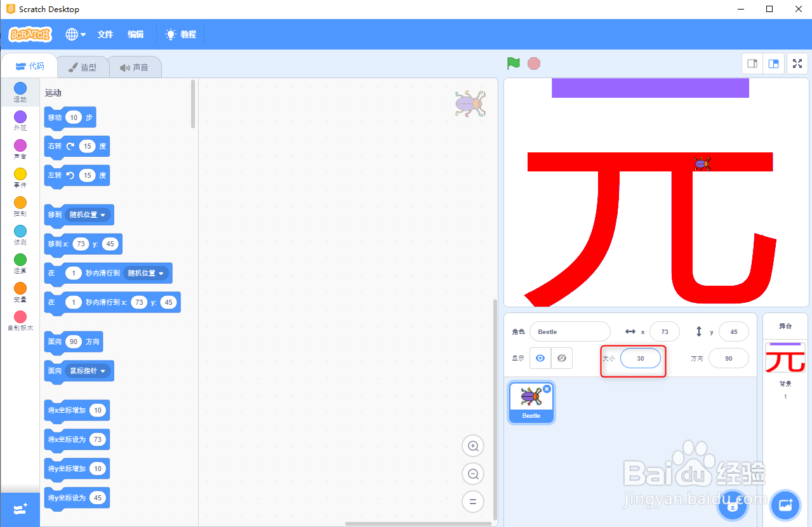
Task: Stop the project with the red stop sign
Action: coord(533,63)
